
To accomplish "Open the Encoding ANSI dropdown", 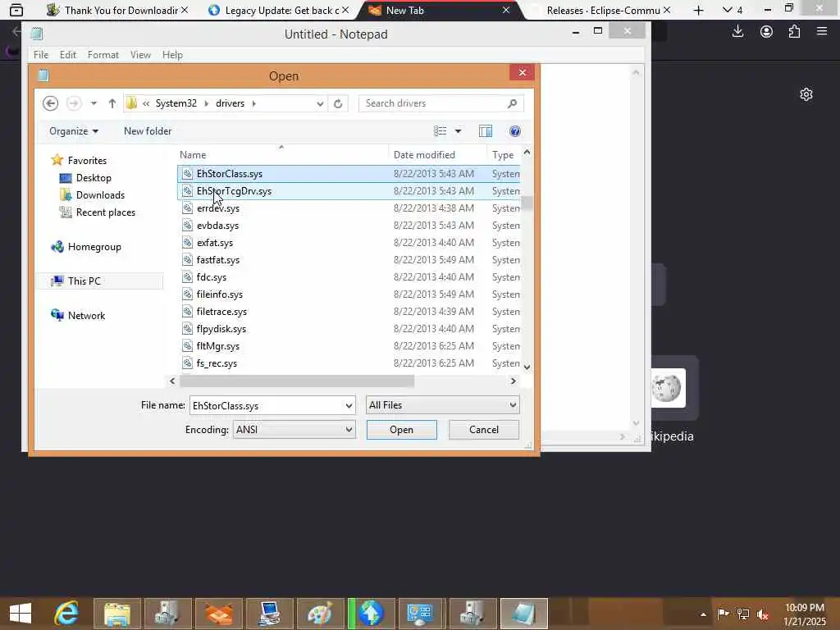I will tap(294, 430).
